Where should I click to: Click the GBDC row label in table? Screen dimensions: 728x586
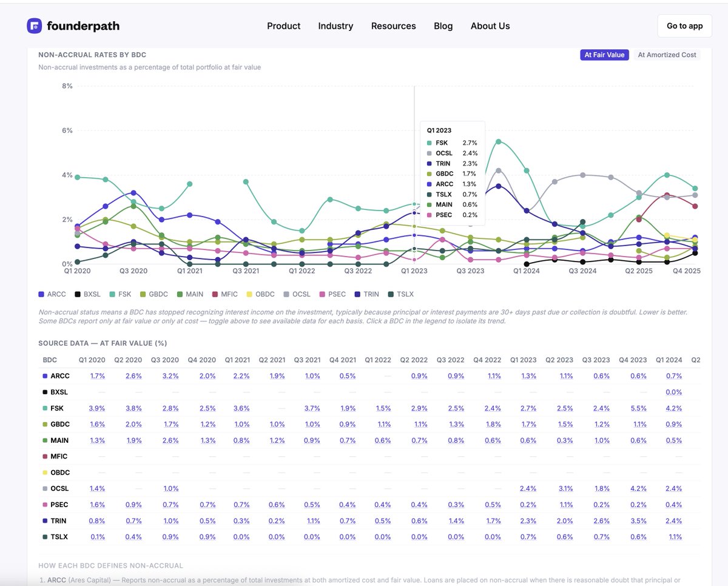point(56,424)
